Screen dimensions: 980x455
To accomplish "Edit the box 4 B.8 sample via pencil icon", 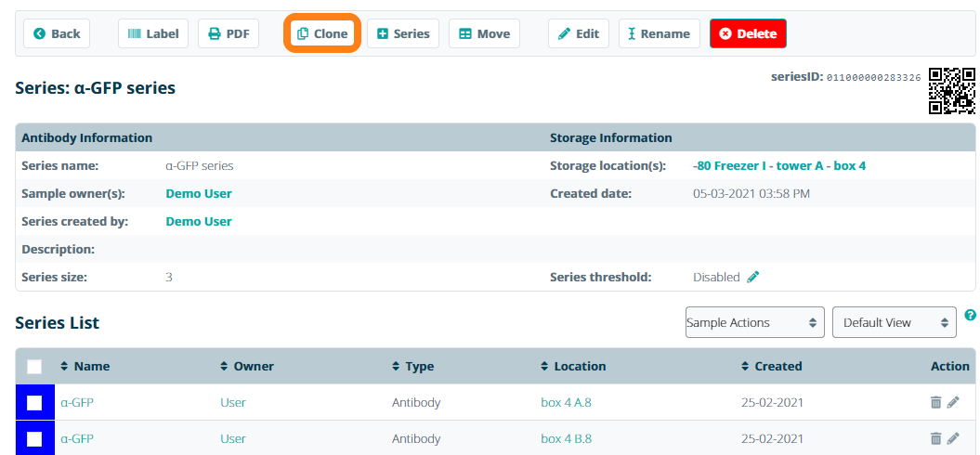I will (x=953, y=438).
